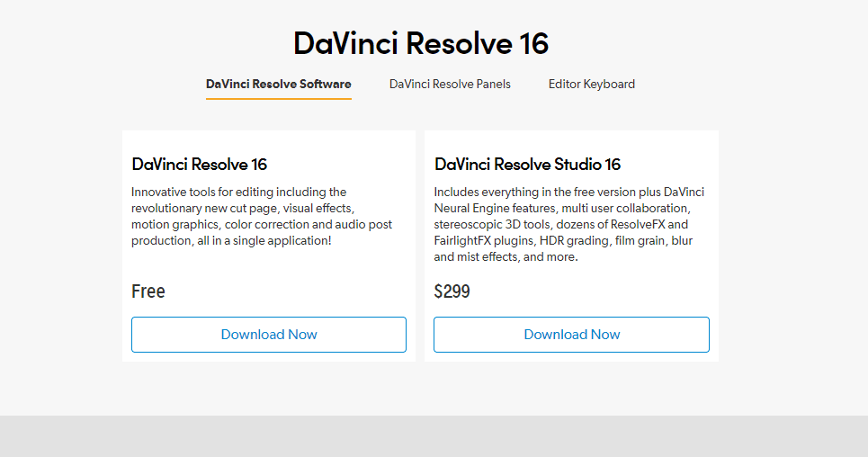Click the 'Neural Engine features' text line
Image resolution: width=868 pixels, height=457 pixels.
(562, 208)
